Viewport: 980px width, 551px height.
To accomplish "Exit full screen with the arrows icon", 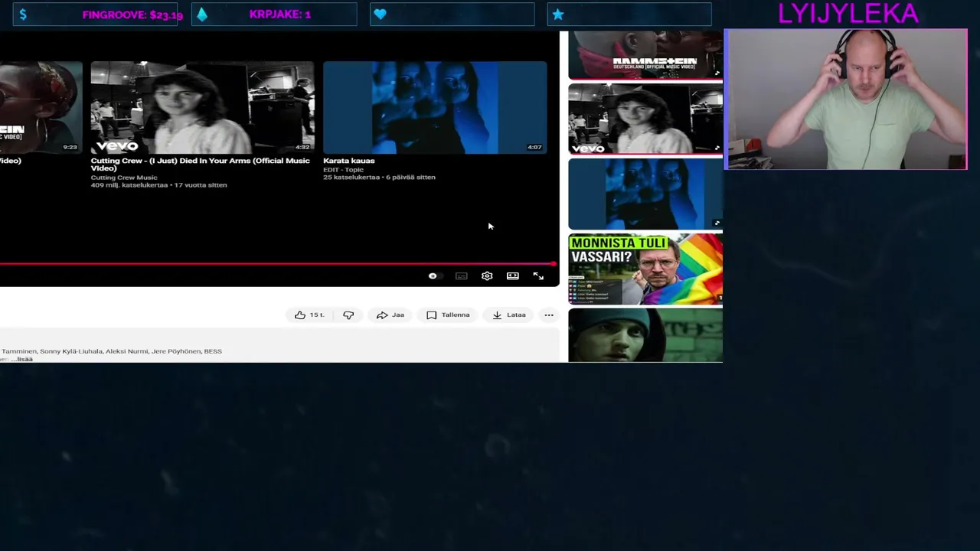I will 538,276.
